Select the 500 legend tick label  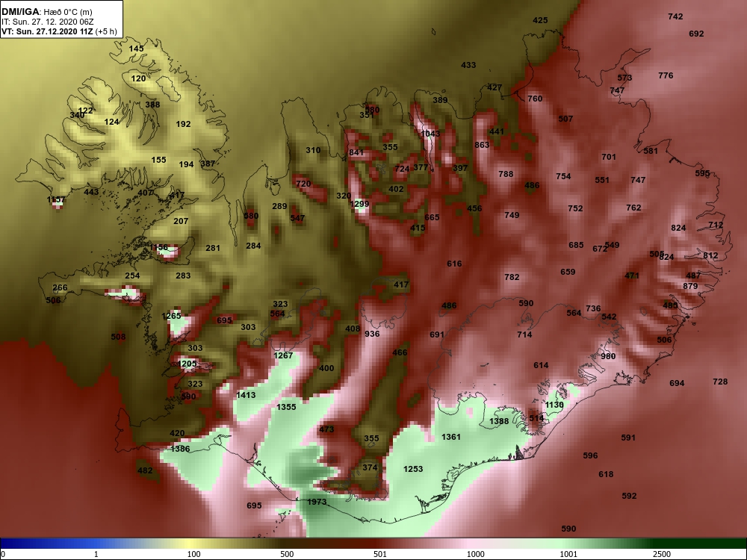pyautogui.click(x=287, y=554)
